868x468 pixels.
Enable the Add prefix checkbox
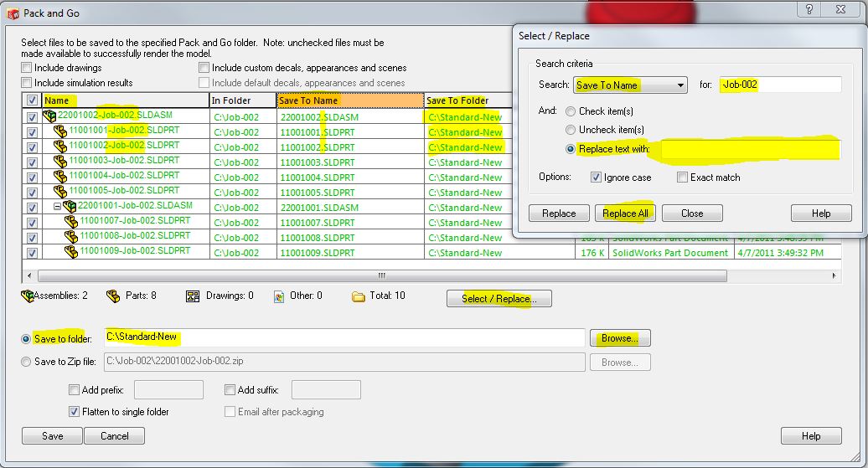pyautogui.click(x=74, y=389)
